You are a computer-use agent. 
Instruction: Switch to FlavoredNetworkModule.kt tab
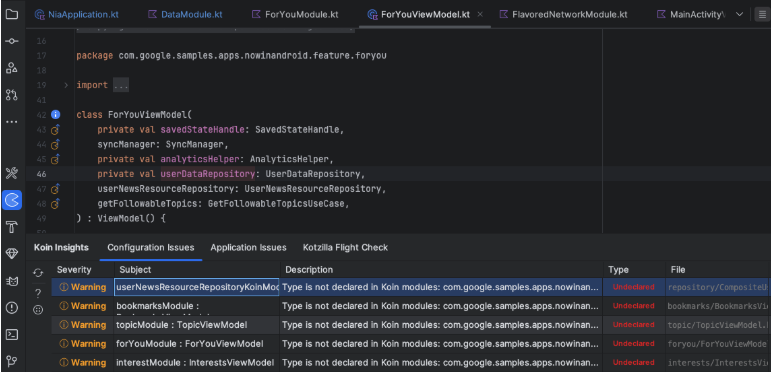click(563, 14)
